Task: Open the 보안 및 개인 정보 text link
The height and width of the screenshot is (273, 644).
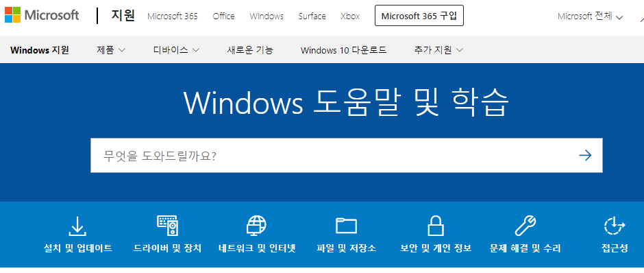Action: point(436,248)
